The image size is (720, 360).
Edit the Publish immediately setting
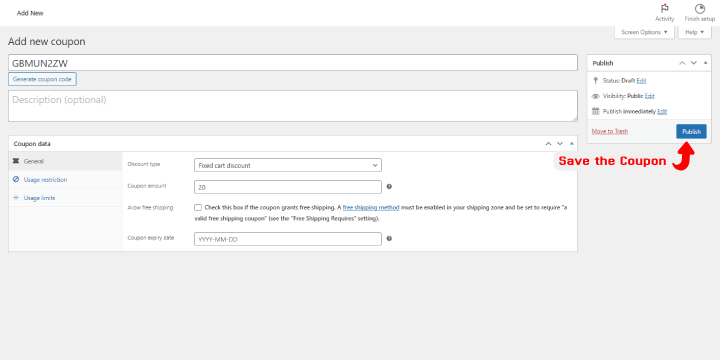[662, 111]
